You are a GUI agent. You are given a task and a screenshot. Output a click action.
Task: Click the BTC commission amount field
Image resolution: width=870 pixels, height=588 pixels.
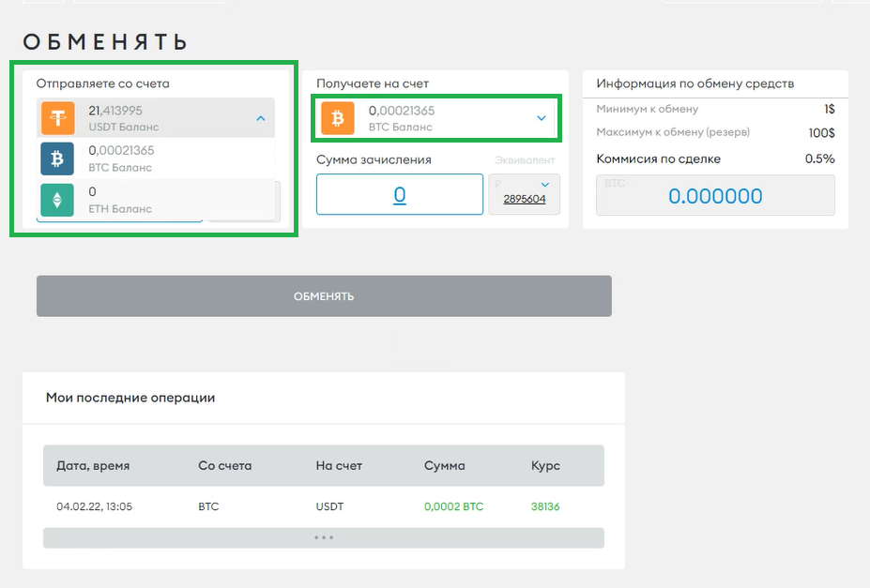(x=715, y=196)
